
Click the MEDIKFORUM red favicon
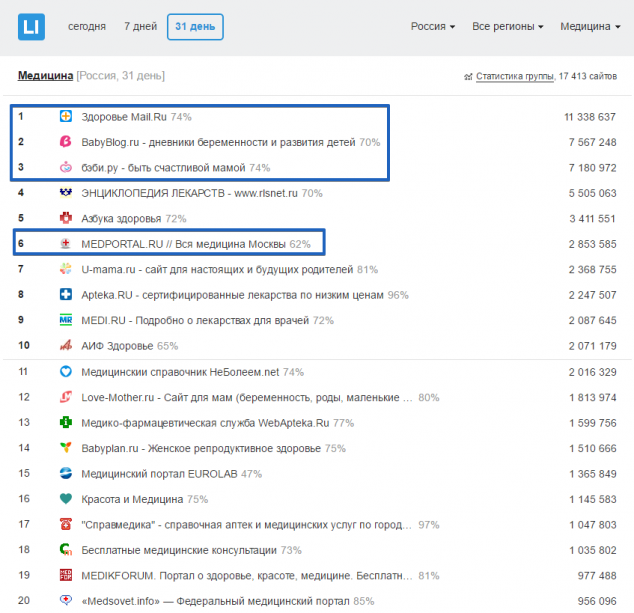tap(66, 575)
